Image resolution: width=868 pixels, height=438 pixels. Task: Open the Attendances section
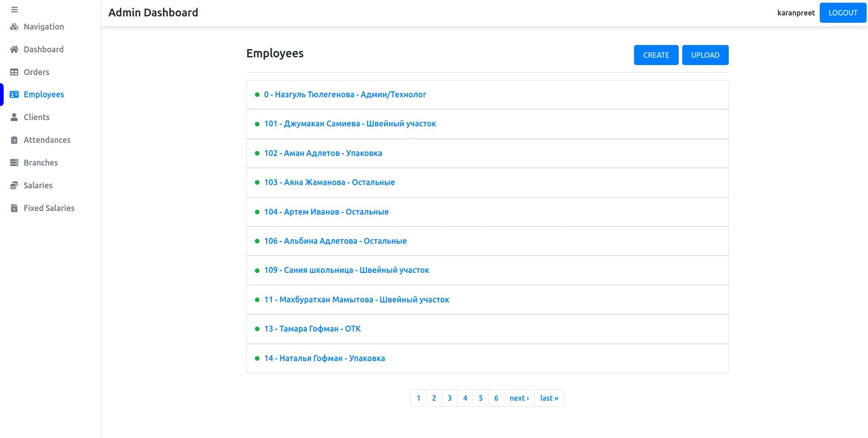pos(47,140)
